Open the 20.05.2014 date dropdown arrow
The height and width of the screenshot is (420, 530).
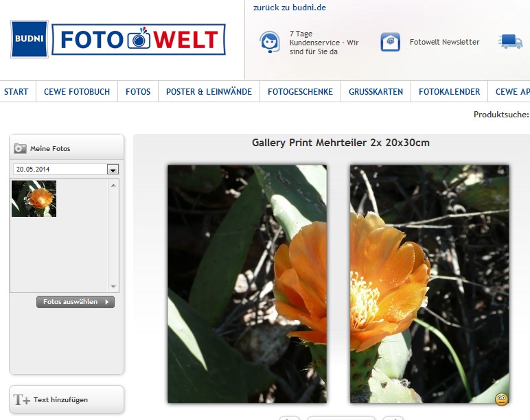[113, 170]
